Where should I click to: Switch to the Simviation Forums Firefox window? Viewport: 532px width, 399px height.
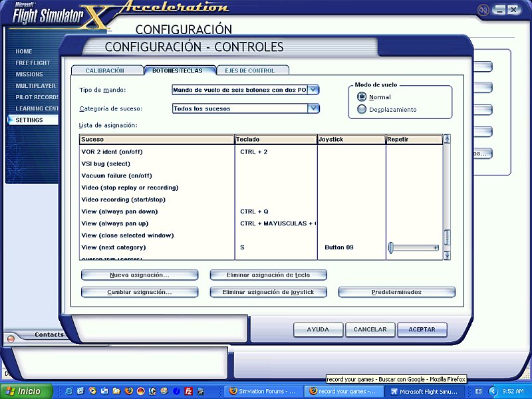click(262, 391)
